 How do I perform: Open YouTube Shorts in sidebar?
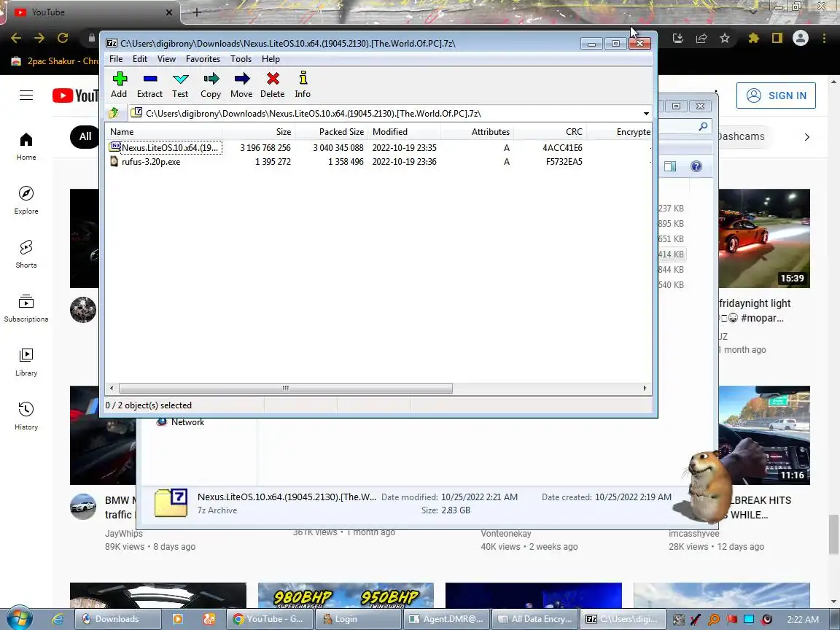tap(26, 254)
